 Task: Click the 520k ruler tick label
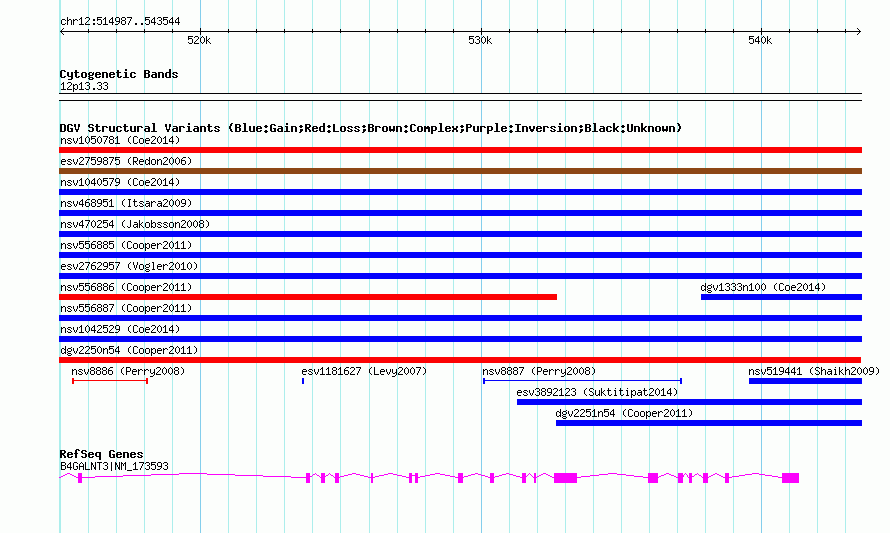(x=199, y=40)
